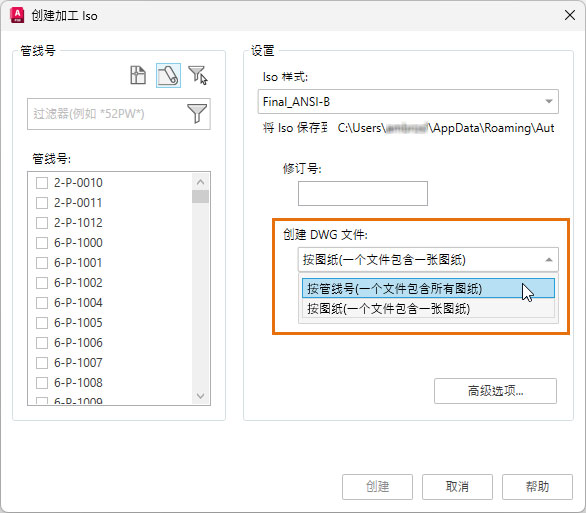Check the 2-P-0010 line number checkbox
Screen dimensions: 586x513
42,183
